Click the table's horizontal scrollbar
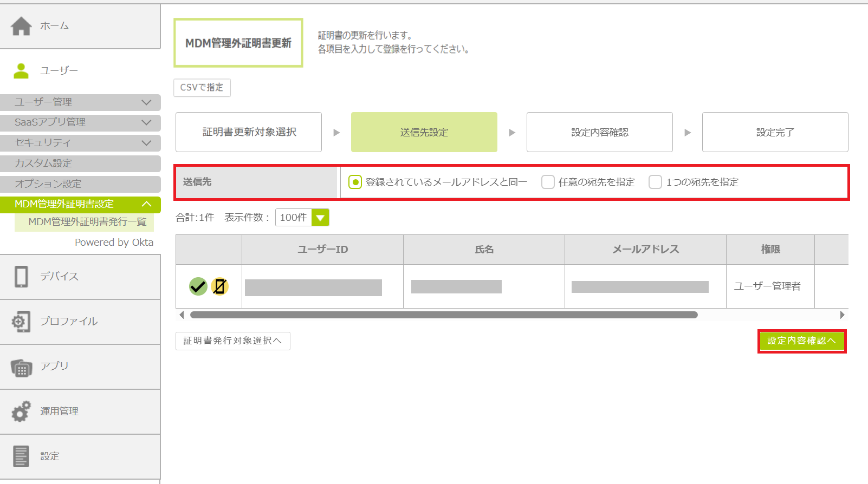The image size is (868, 484). (x=443, y=315)
